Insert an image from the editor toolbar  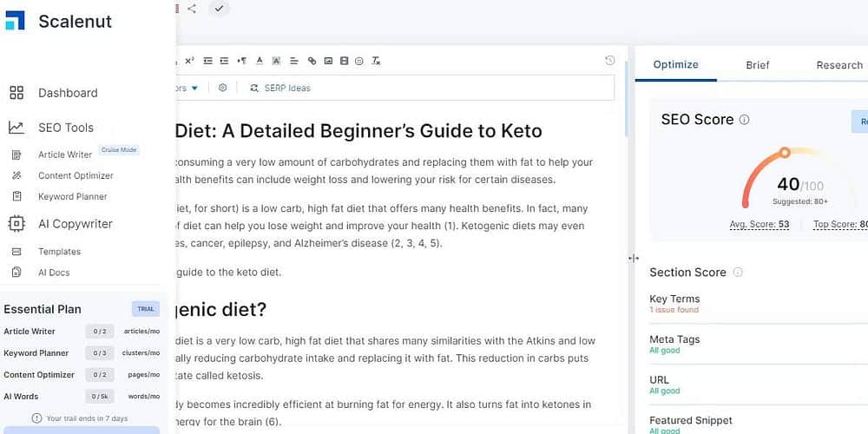pyautogui.click(x=328, y=61)
